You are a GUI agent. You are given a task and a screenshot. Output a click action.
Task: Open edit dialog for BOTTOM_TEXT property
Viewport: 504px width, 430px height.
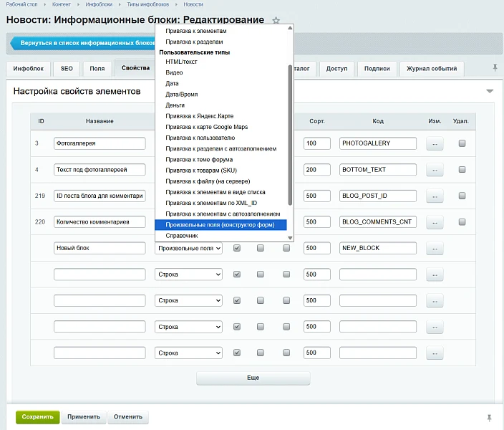pos(435,170)
